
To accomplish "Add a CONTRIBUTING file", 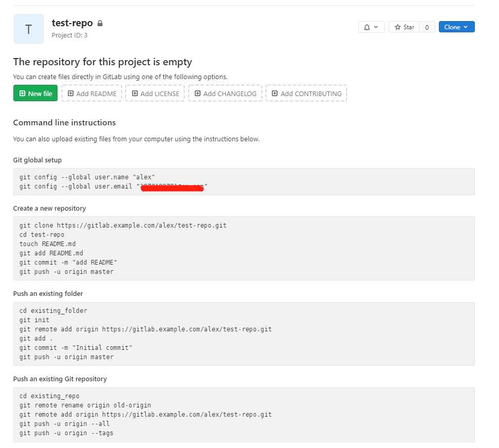I will point(306,94).
